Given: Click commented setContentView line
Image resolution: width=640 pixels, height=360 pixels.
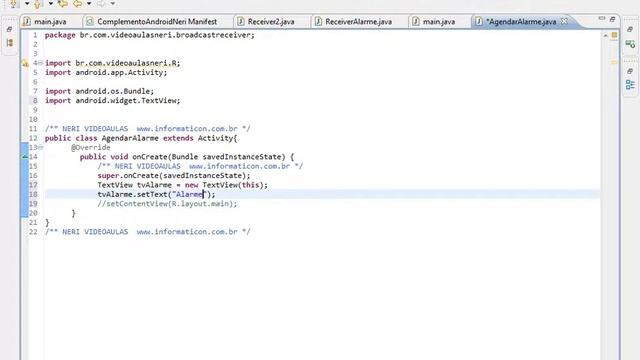Looking at the screenshot, I should coord(167,204).
